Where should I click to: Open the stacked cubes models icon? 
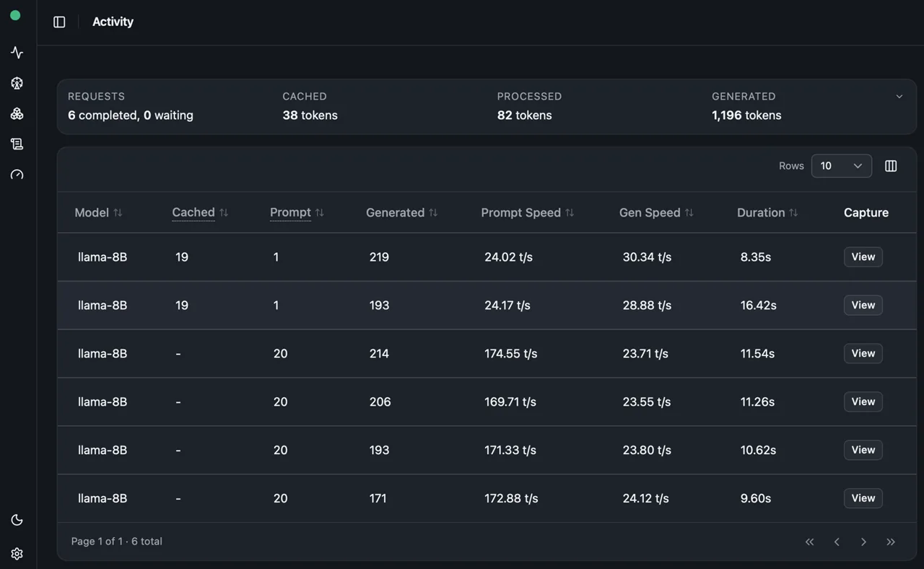17,114
